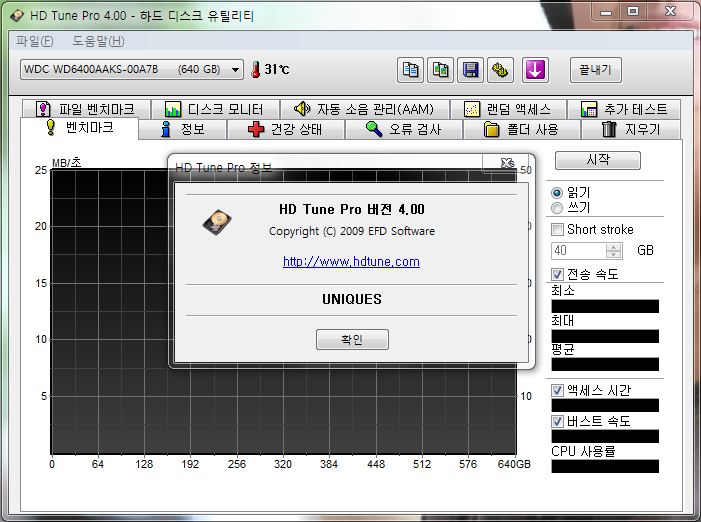Open the 파일(F) menu
This screenshot has height=522, width=701.
click(x=34, y=41)
